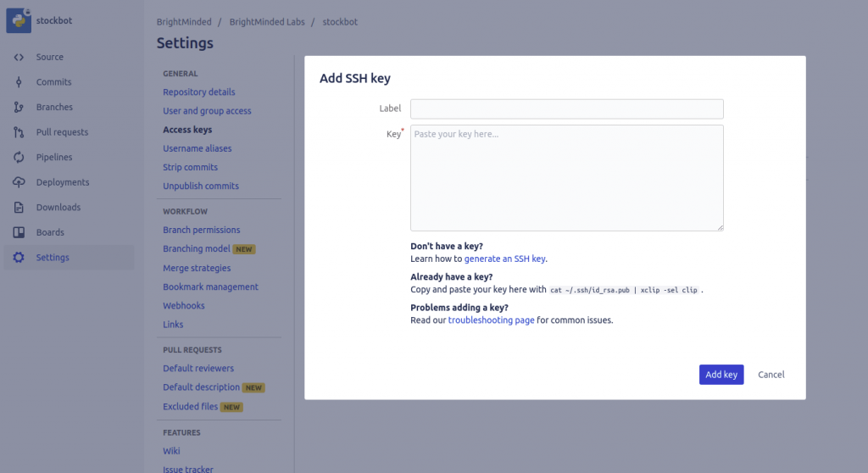Go to Webhooks settings page

pyautogui.click(x=184, y=305)
